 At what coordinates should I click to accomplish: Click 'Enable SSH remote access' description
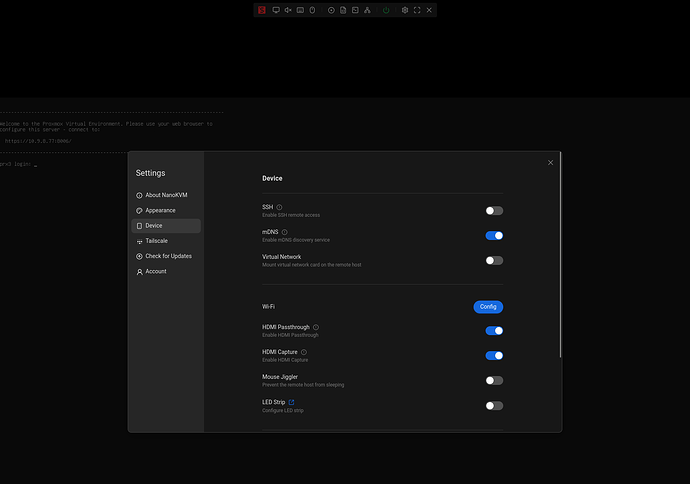(x=291, y=215)
